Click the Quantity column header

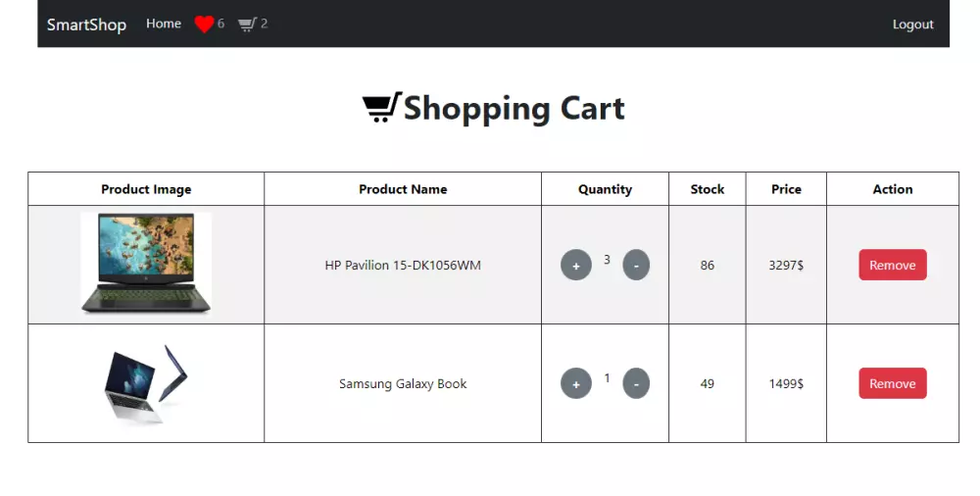[x=605, y=189]
